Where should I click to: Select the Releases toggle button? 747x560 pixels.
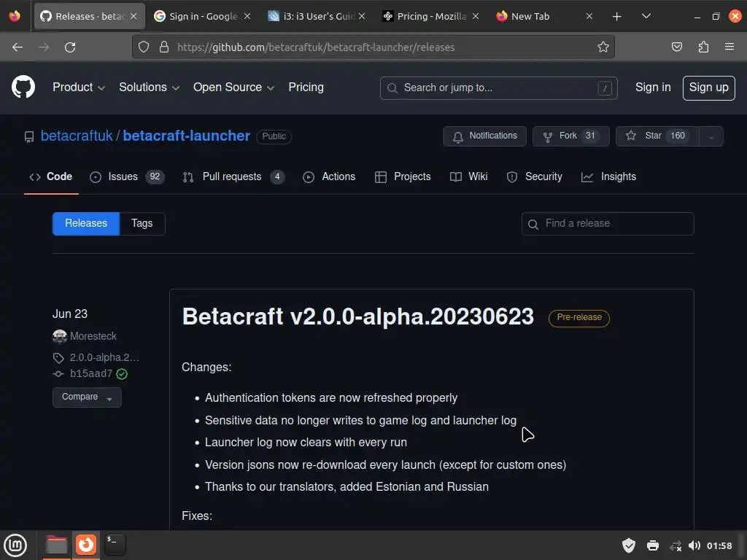pos(86,223)
